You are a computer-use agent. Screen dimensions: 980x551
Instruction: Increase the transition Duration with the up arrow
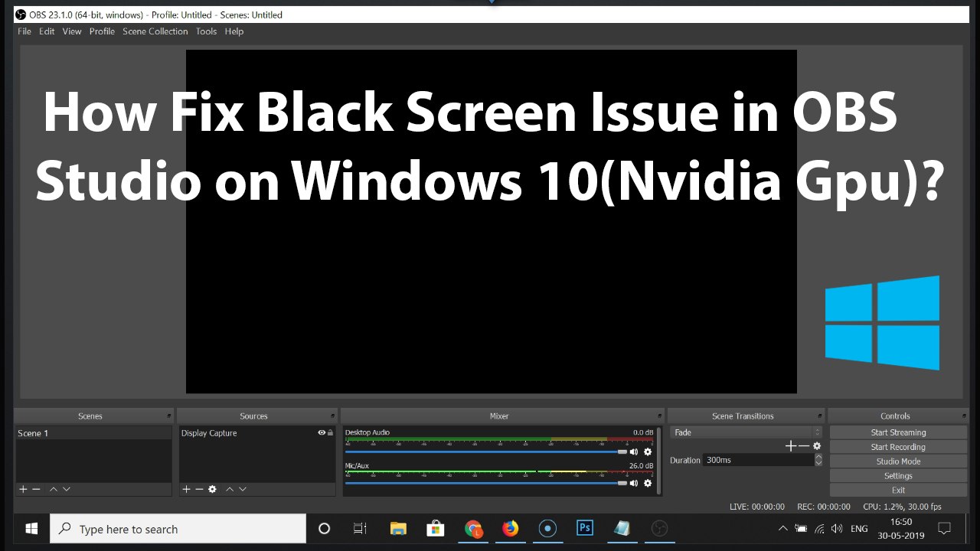click(x=818, y=457)
